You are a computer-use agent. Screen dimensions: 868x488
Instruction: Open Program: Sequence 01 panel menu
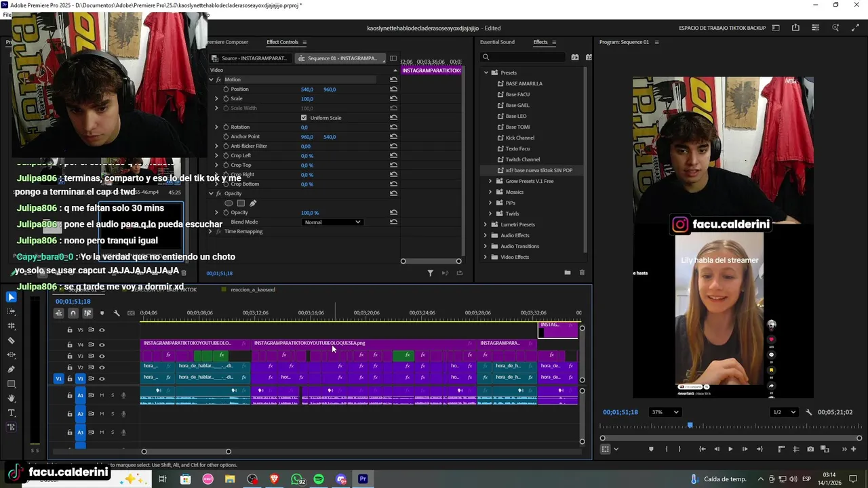pos(656,42)
